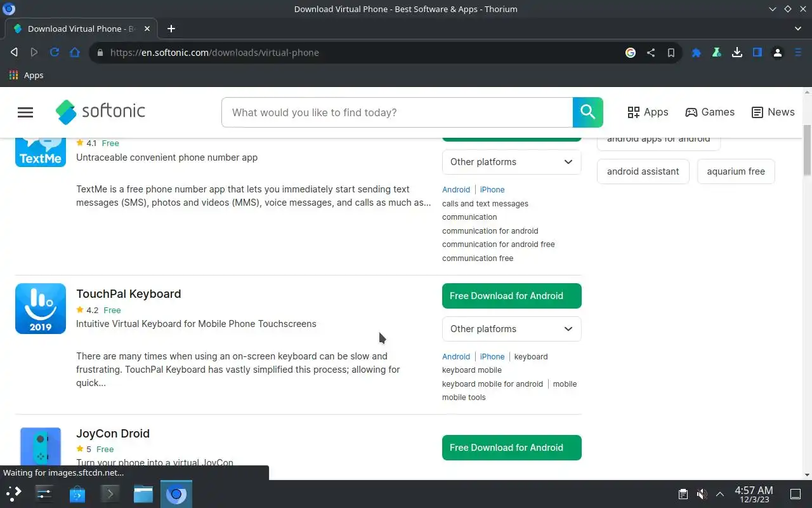812x508 pixels.
Task: Expand hidden system tray icons arrow
Action: pos(720,494)
